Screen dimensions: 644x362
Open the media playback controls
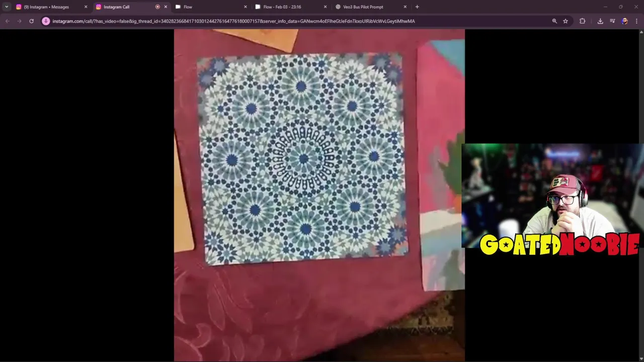[x=612, y=21]
